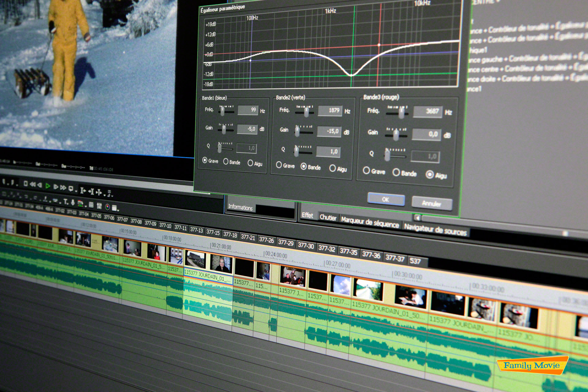Image resolution: width=588 pixels, height=392 pixels.
Task: Open the loop playback dropdown arrow
Action: [76, 191]
